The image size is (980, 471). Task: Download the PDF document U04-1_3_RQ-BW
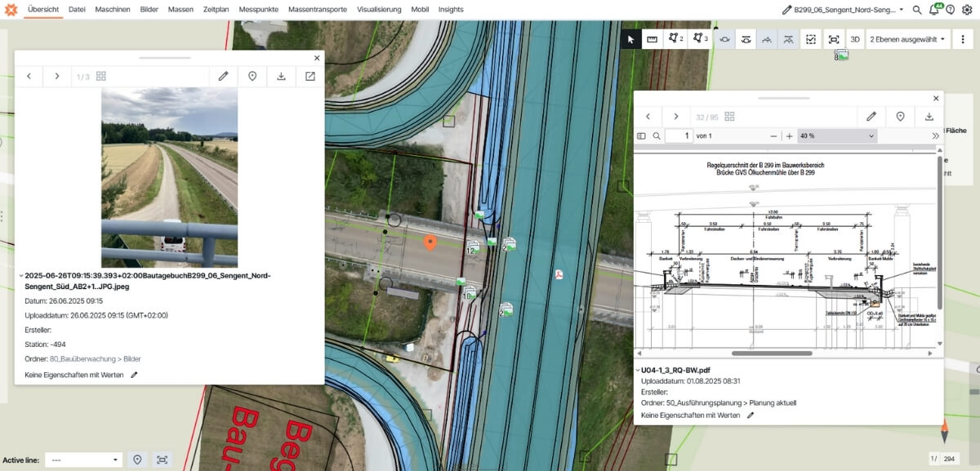[929, 117]
